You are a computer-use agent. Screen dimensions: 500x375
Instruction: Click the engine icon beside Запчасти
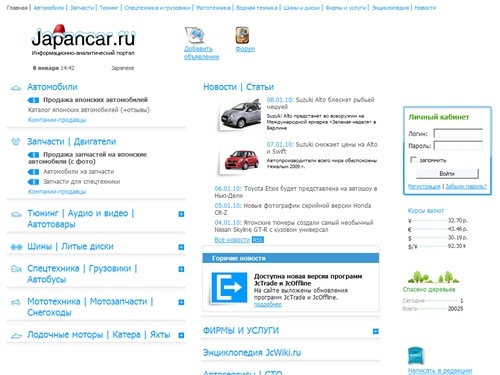click(16, 142)
